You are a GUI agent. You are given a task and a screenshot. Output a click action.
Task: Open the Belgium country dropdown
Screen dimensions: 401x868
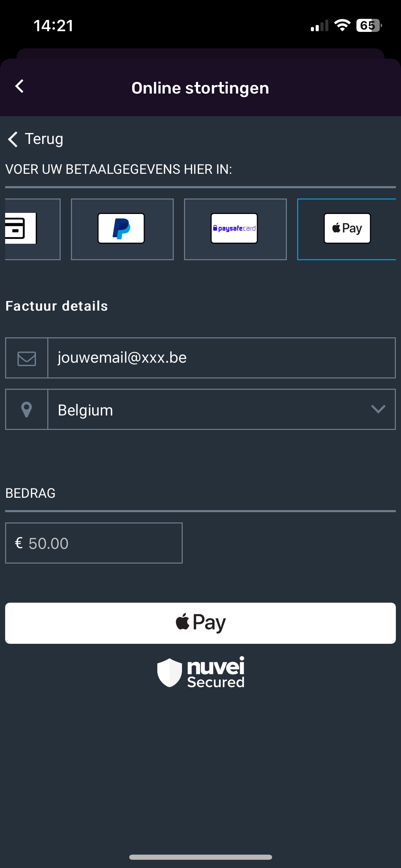point(221,409)
